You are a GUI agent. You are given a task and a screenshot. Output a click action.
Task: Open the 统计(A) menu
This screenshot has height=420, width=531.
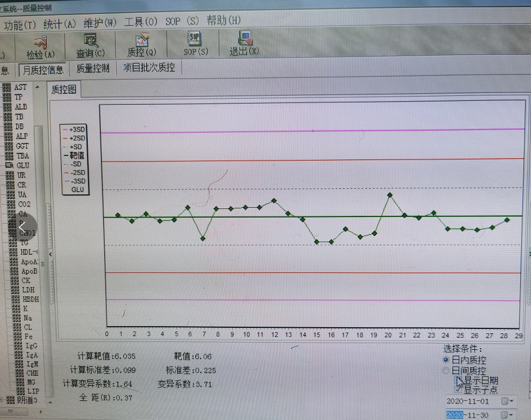click(x=60, y=21)
